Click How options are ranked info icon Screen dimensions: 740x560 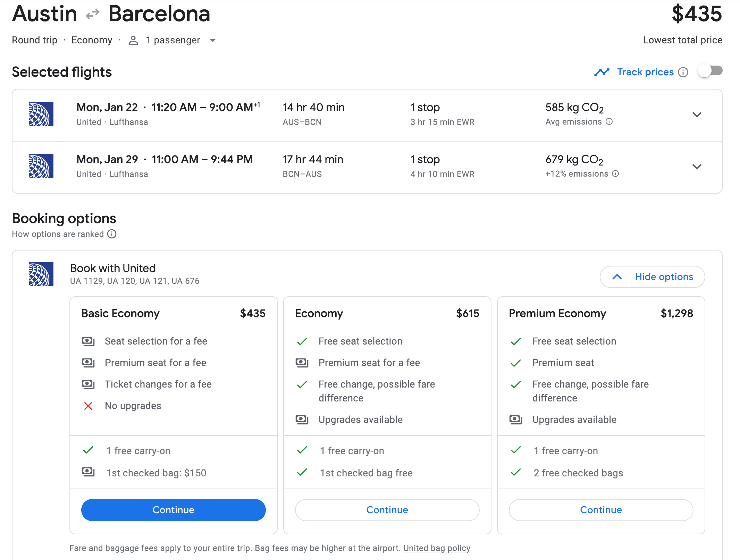point(112,234)
